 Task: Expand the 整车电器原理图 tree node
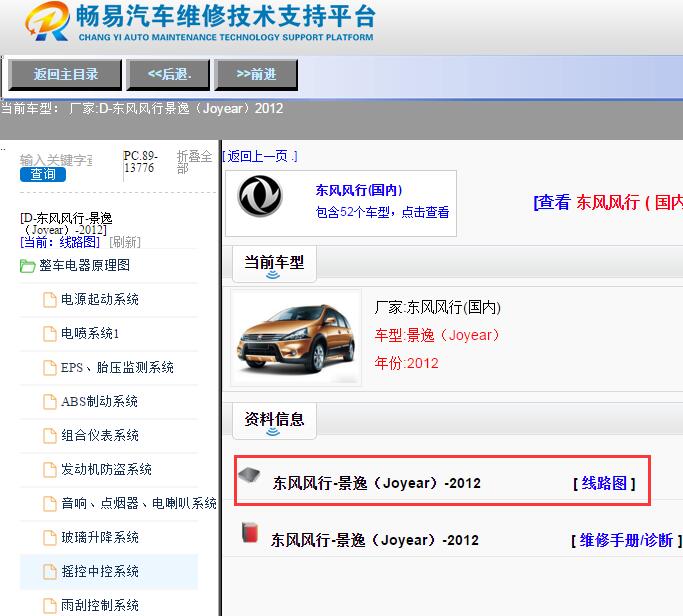85,265
